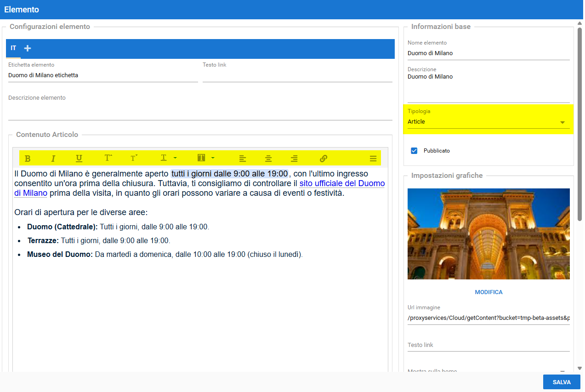Viewport: 585px width, 392px height.
Task: Click the Url immagine input field
Action: pos(488,318)
